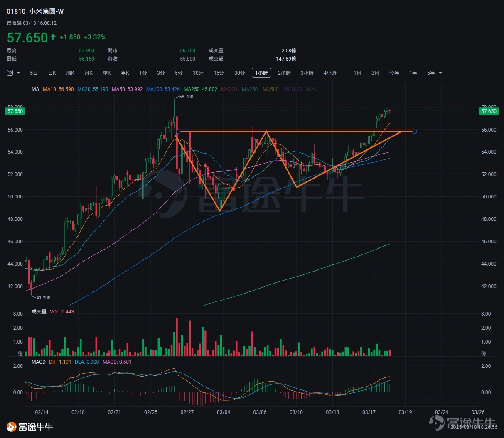Click the DEA: 0.900 value

[87, 362]
